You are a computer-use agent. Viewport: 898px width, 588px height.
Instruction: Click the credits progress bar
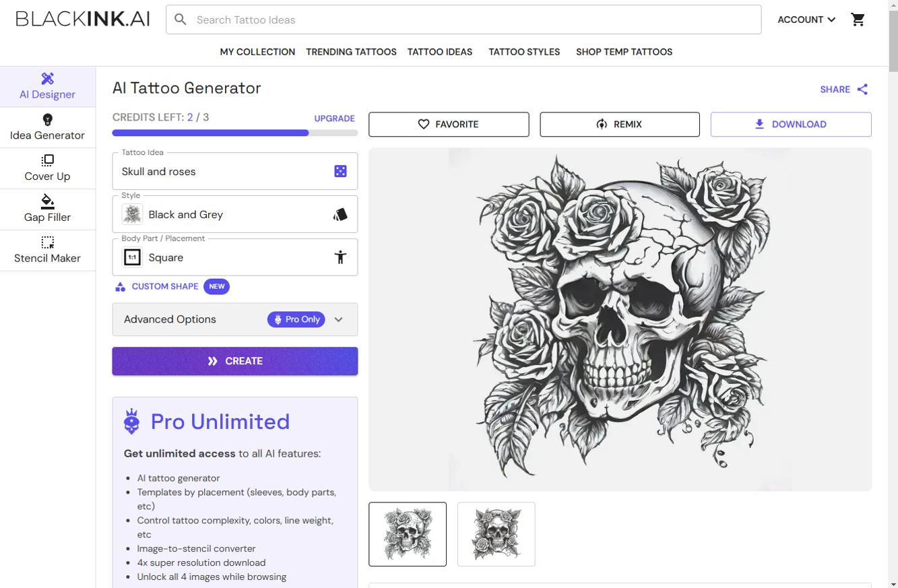pos(234,133)
